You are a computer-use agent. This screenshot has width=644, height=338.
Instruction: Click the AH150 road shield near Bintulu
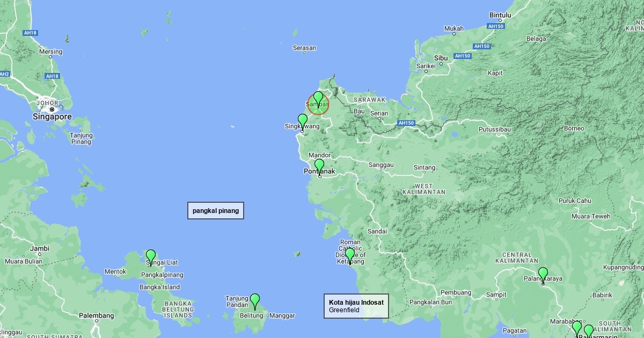click(496, 26)
